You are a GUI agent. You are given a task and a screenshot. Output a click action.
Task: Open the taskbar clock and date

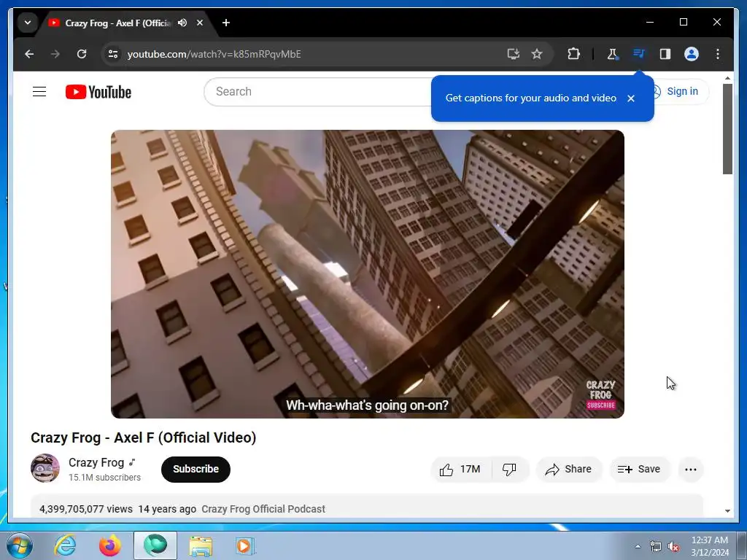point(709,546)
